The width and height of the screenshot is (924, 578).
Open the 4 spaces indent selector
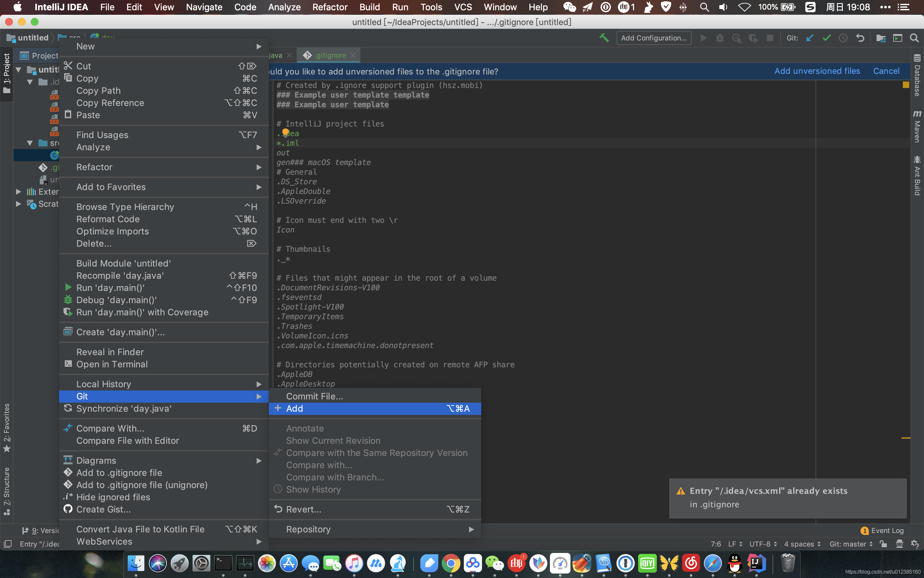click(802, 544)
